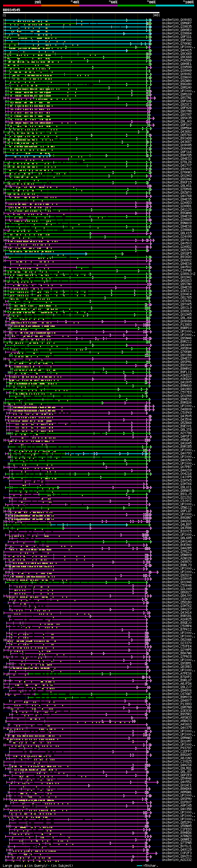Open the UniRef100_Q40415 entry
197x868 pixels.
(177, 50)
